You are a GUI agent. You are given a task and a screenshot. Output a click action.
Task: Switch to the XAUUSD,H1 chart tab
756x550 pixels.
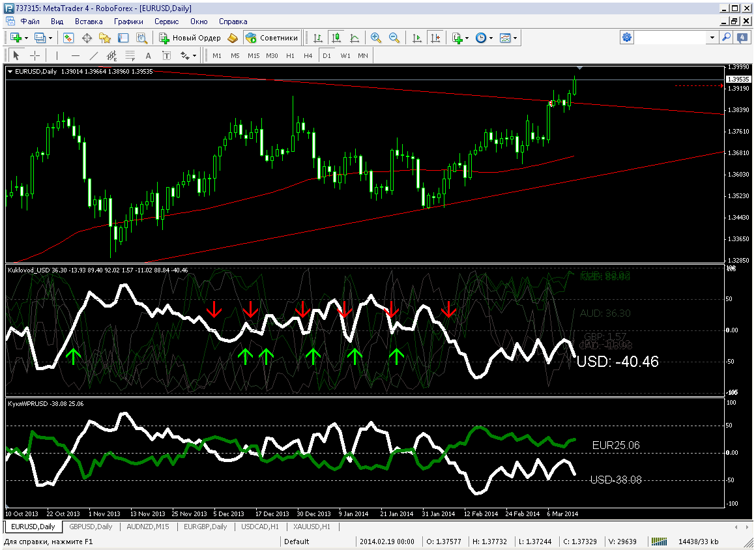312,527
